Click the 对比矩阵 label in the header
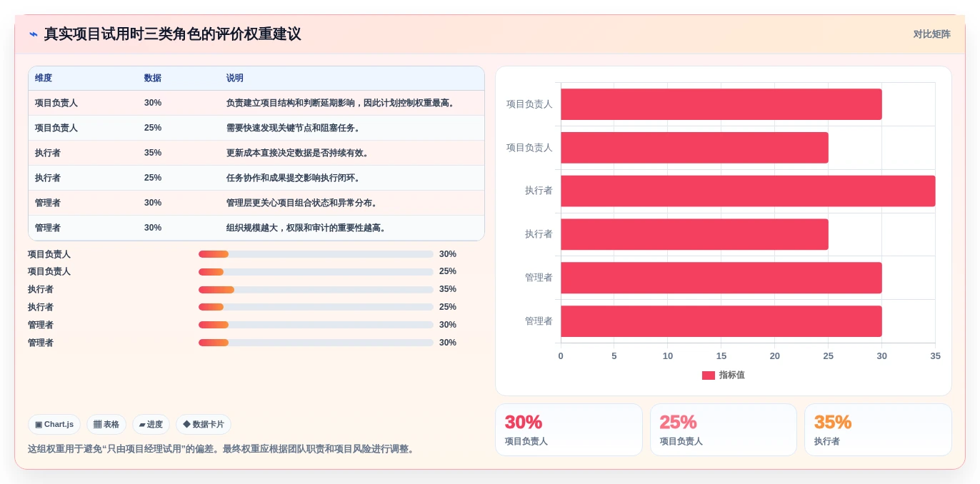This screenshot has width=980, height=484. pos(931,34)
